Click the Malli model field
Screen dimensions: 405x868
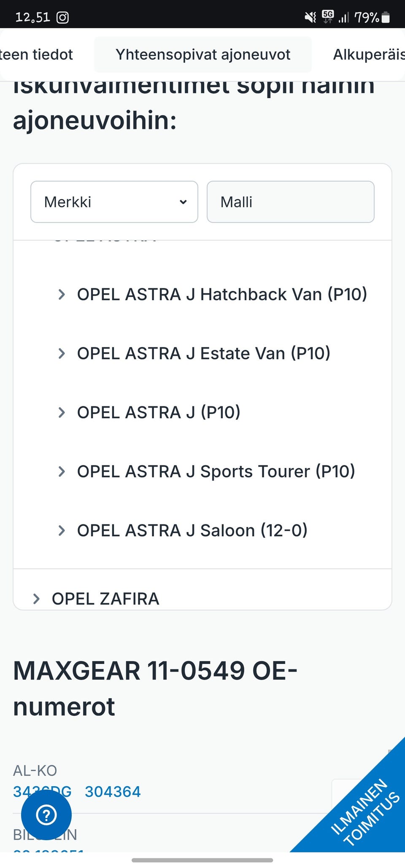coord(290,202)
